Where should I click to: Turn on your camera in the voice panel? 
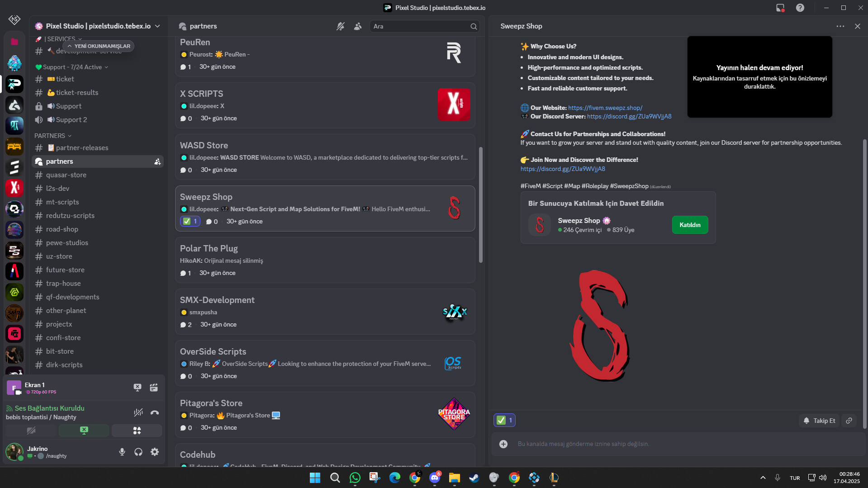(x=31, y=431)
